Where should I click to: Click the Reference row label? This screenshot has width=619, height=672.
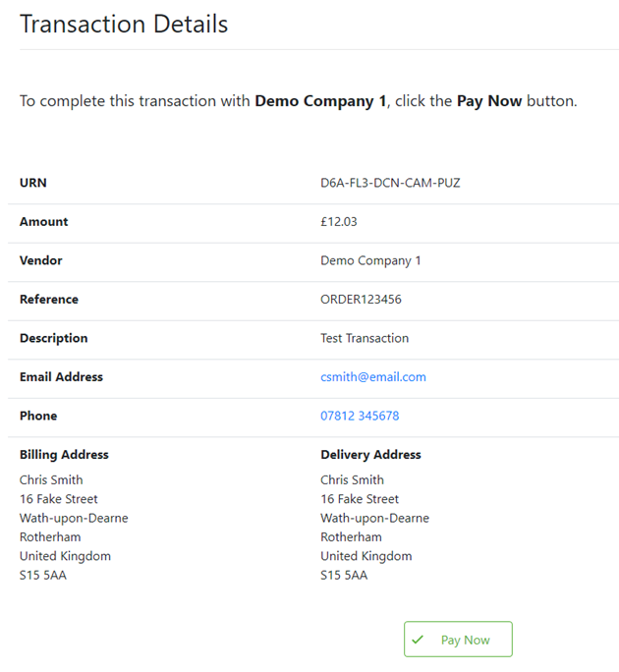tap(49, 300)
